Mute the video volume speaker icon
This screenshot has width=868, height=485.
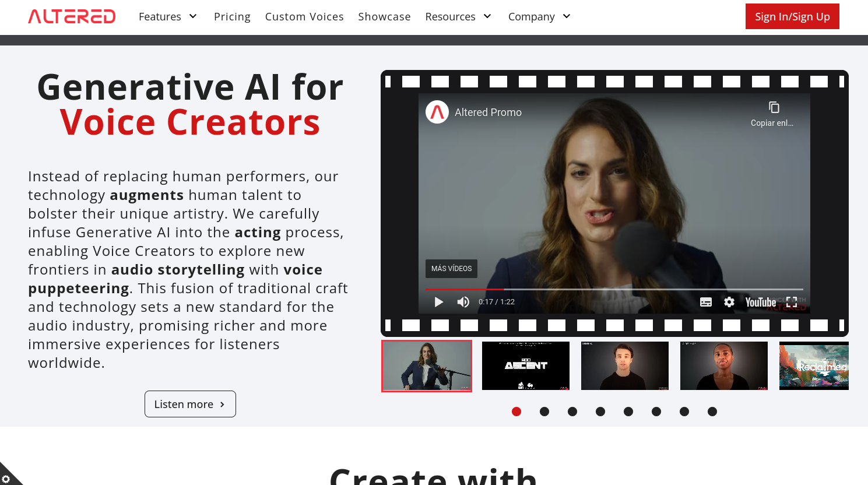tap(463, 302)
